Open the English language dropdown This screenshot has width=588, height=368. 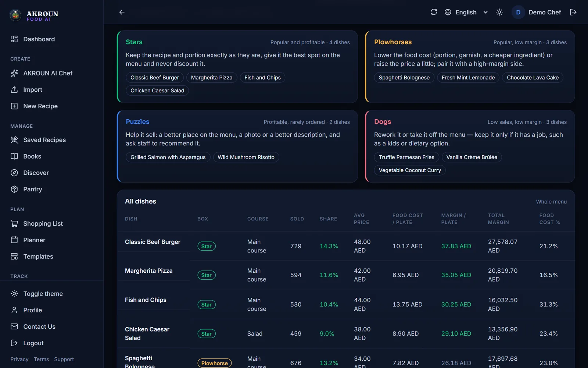coord(466,12)
